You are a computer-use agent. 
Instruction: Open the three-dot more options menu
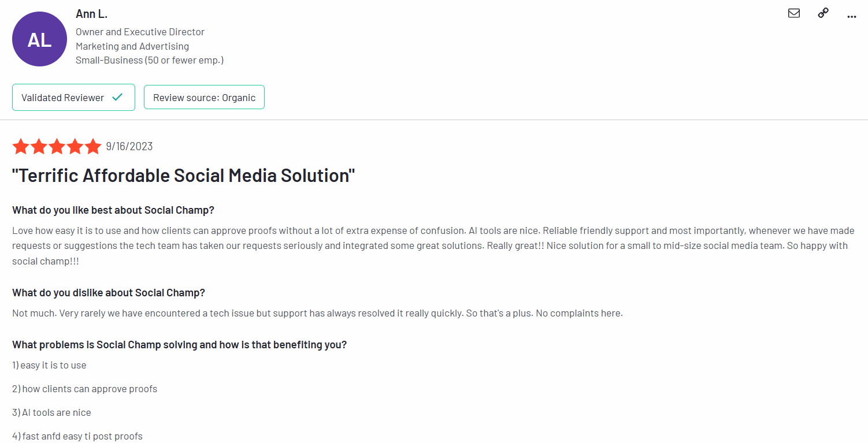(851, 16)
